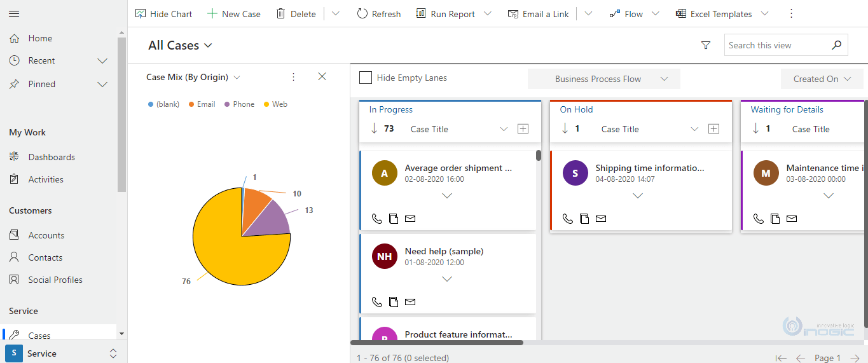Open the Business Process Flow dropdown

coord(604,79)
